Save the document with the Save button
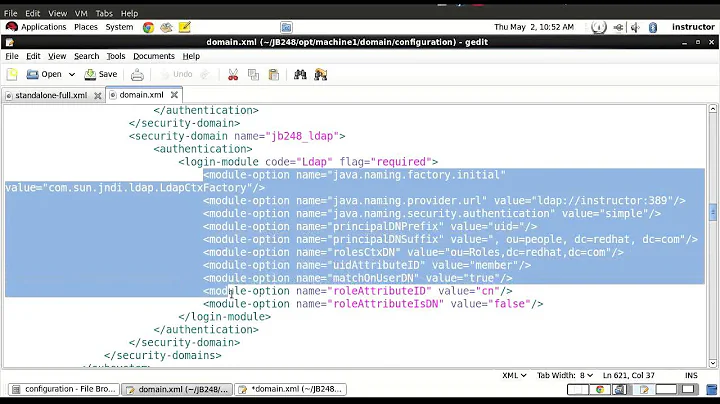The height and width of the screenshot is (404, 720). (101, 74)
